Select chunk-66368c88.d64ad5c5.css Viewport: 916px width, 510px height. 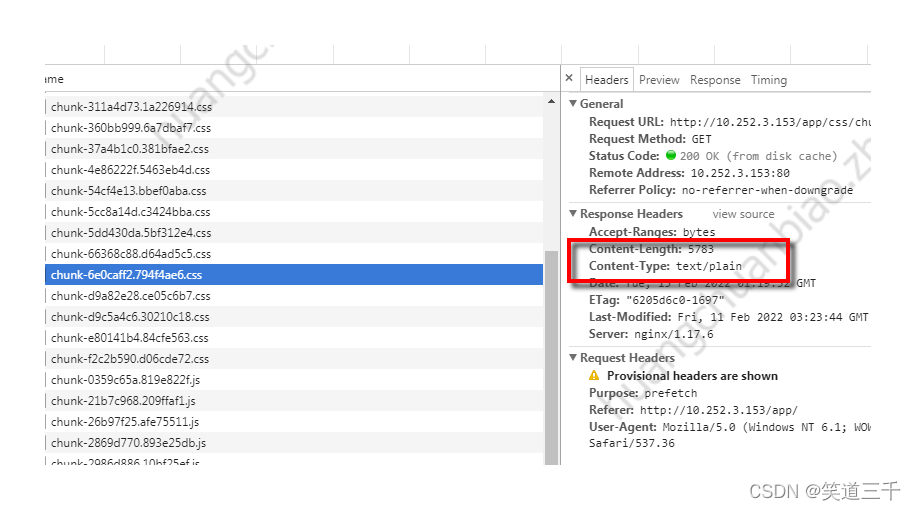point(294,254)
